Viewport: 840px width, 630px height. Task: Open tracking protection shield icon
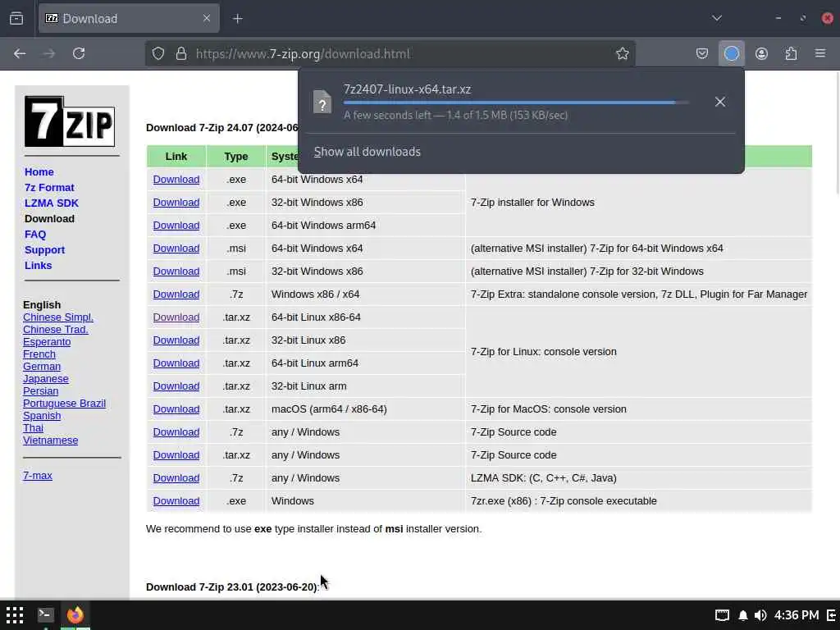pos(158,53)
